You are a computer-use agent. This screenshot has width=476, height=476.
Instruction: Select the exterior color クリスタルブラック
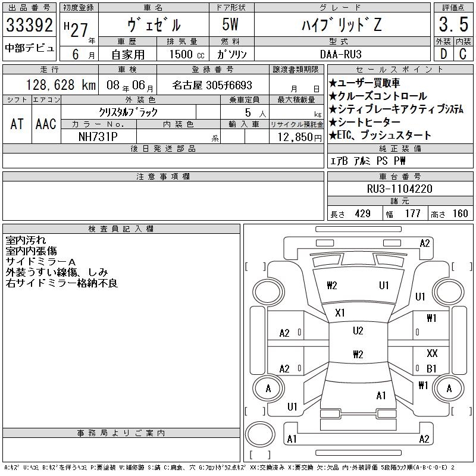click(x=128, y=112)
